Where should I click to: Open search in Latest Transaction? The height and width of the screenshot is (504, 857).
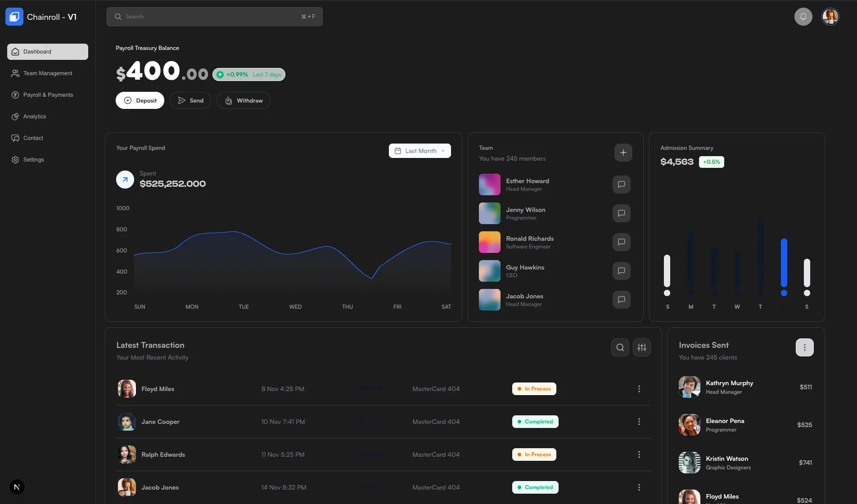coord(620,347)
